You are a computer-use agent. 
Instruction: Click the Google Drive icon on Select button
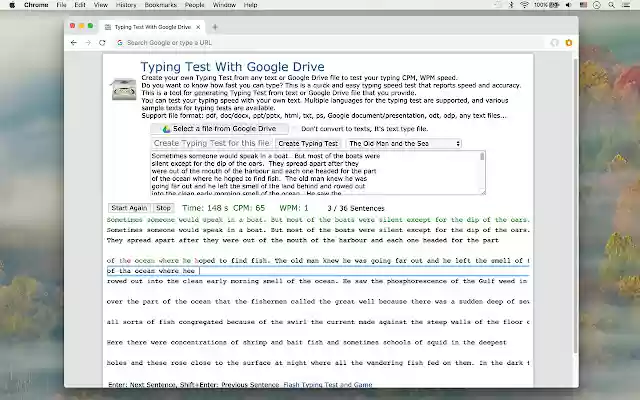166,129
